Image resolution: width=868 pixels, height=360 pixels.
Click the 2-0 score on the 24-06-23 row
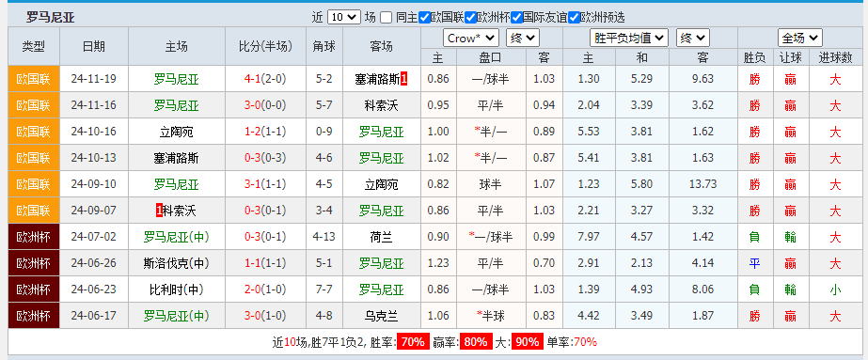[252, 290]
